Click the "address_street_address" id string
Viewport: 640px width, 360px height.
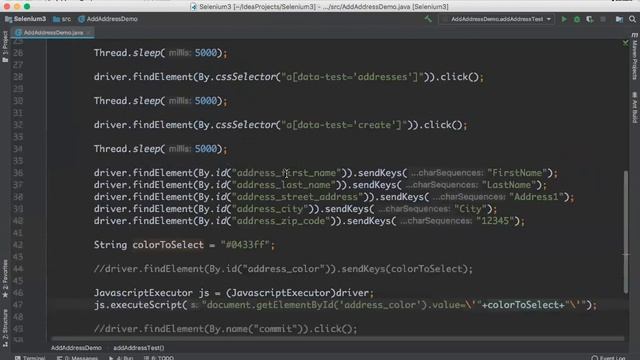click(x=297, y=197)
